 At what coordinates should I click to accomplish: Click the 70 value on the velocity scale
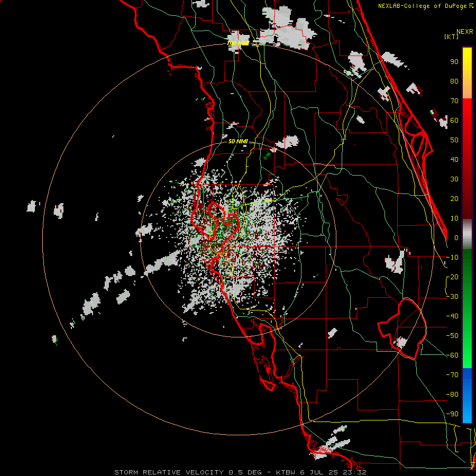click(x=454, y=101)
